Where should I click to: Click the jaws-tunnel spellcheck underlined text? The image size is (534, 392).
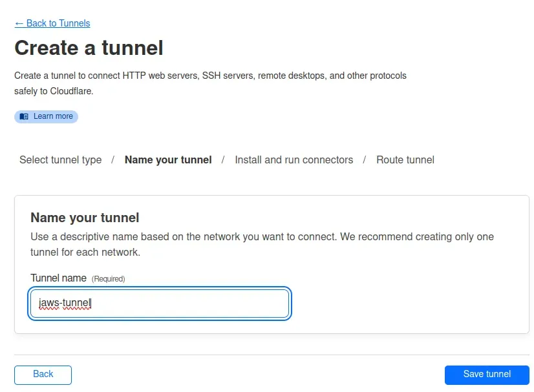pos(64,303)
